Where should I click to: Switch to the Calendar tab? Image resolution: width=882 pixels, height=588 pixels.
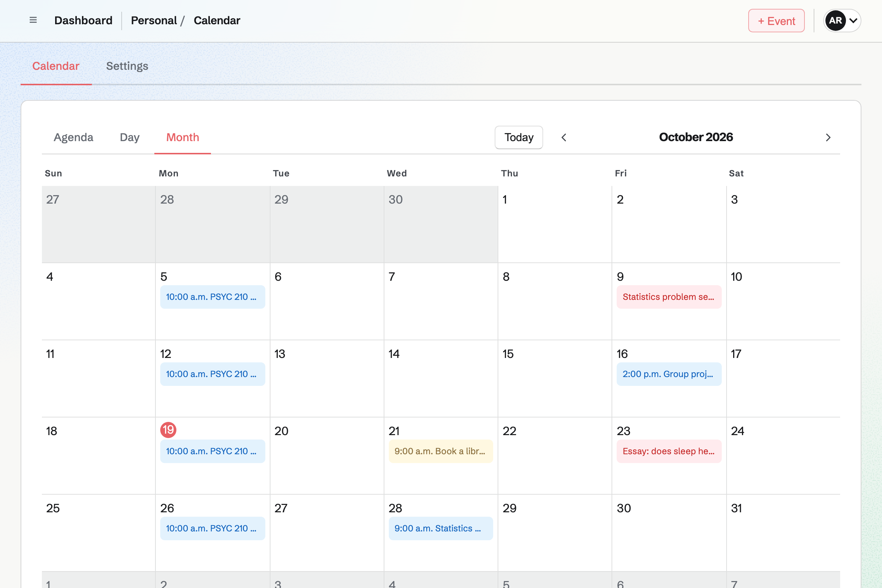click(x=56, y=66)
